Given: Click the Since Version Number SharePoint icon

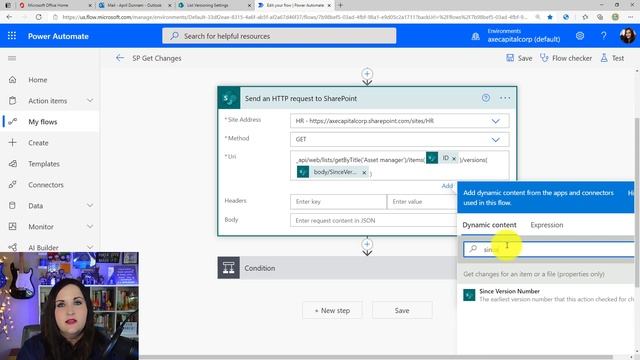Looking at the screenshot, I should tap(469, 295).
